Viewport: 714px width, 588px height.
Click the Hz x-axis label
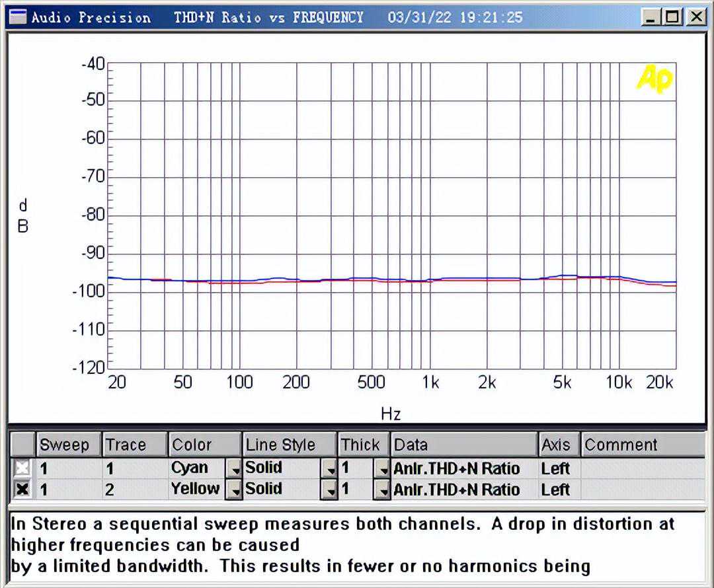coord(391,414)
